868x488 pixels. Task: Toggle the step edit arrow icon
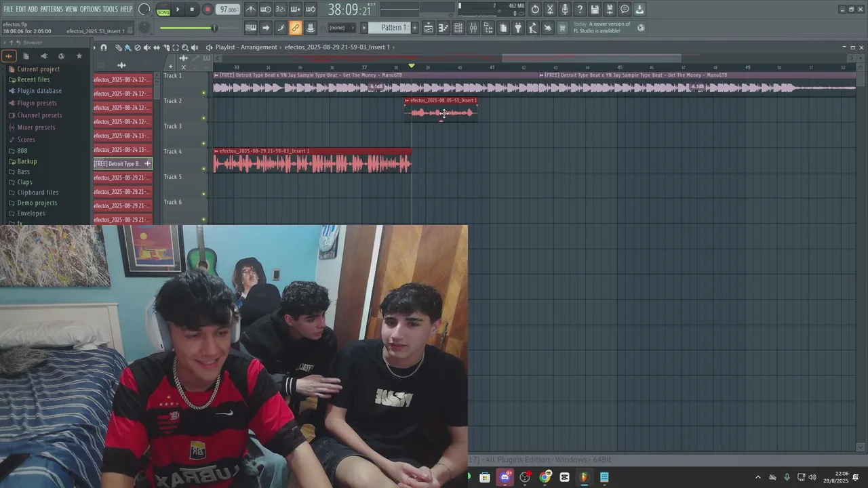(x=266, y=28)
